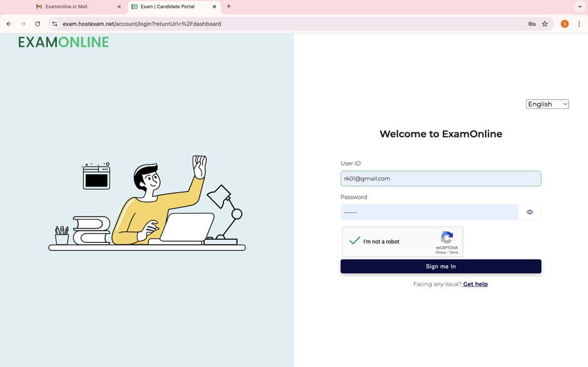Image resolution: width=588 pixels, height=367 pixels.
Task: Show password using the eye icon
Action: coord(530,212)
